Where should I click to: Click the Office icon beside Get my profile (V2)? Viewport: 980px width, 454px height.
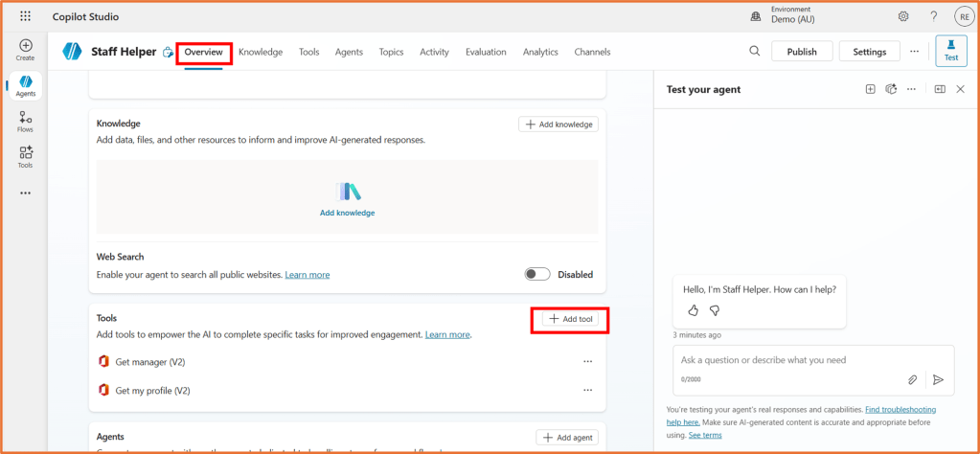point(103,390)
